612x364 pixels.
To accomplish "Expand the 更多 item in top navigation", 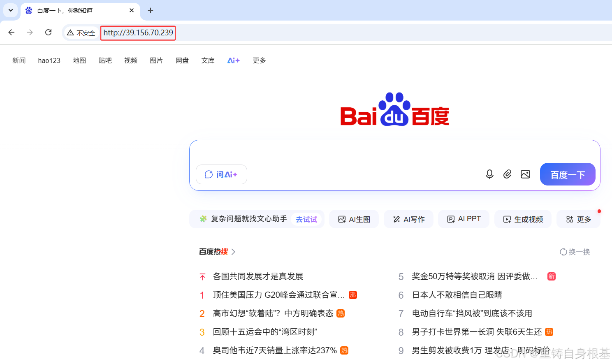I will tap(259, 60).
